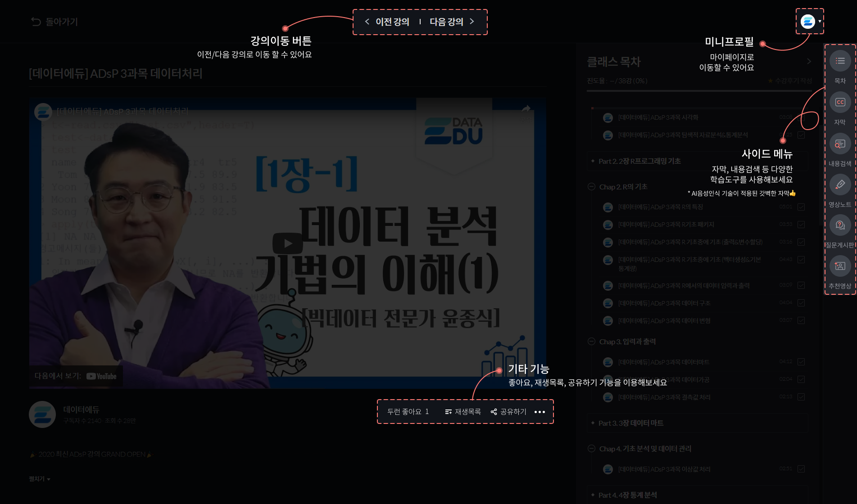The image size is (857, 504).
Task: Open the ADsP 3과목 이상값 처리 lesson
Action: click(x=664, y=469)
